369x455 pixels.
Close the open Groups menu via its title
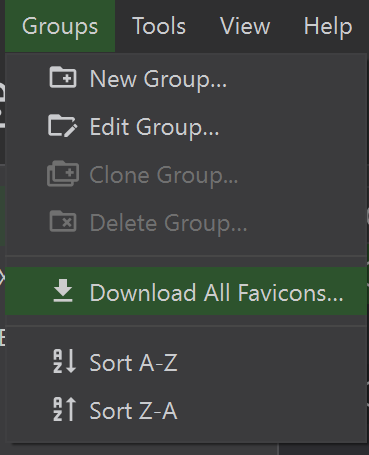[x=60, y=26]
